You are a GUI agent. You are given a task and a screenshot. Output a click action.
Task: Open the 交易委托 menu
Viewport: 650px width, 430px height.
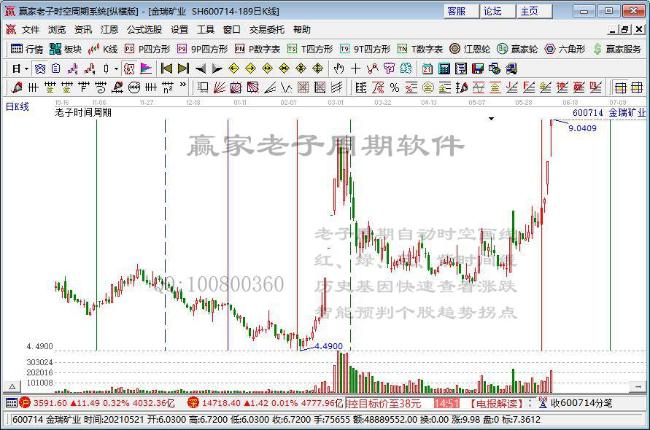[x=267, y=29]
